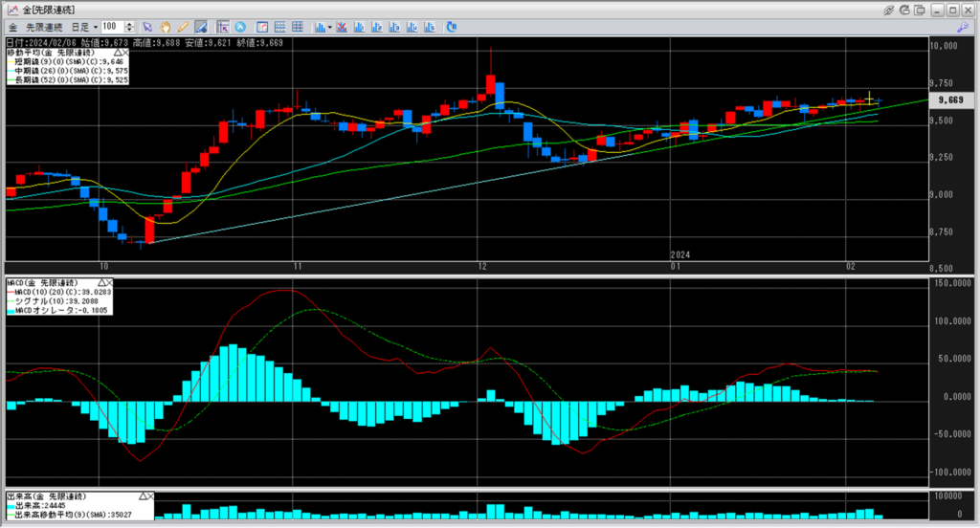Expand the chart type dropdown arrow

(329, 27)
